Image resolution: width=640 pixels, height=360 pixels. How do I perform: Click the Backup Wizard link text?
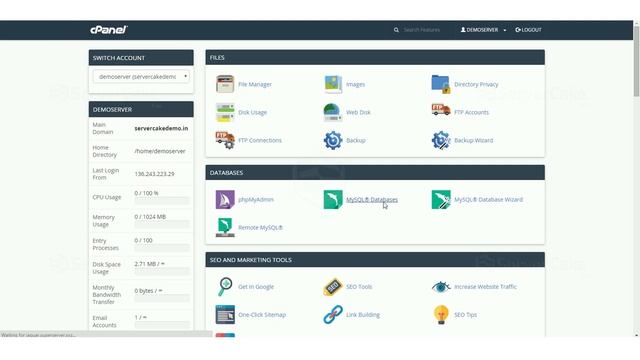(473, 140)
